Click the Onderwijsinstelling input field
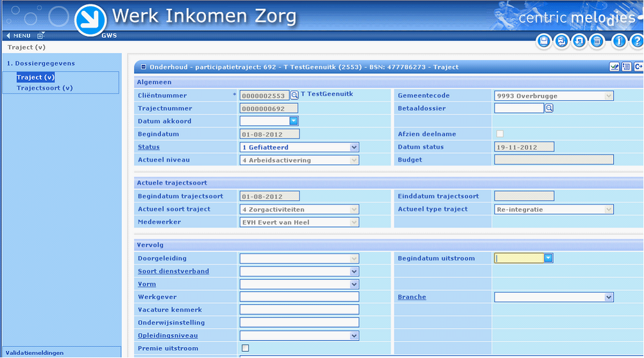The height and width of the screenshot is (358, 644). 300,322
